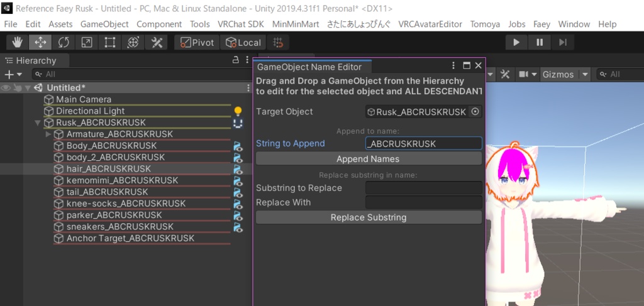Open the Hierarchy create plus dropdown

coord(13,74)
